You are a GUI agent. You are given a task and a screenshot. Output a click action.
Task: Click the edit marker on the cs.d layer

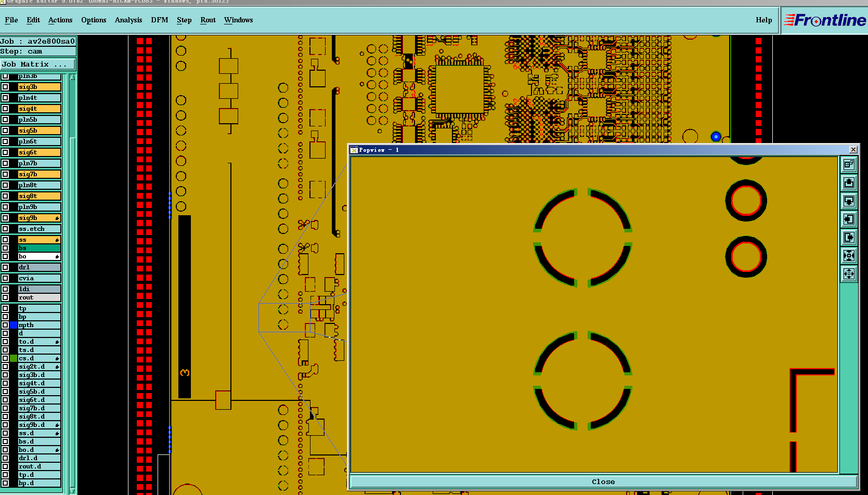(57, 359)
